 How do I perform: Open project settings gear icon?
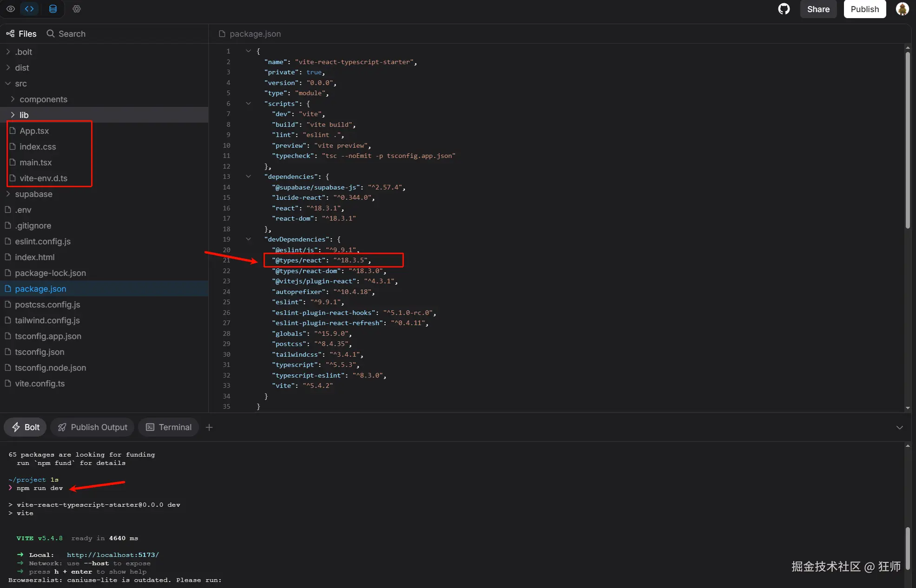pyautogui.click(x=77, y=9)
